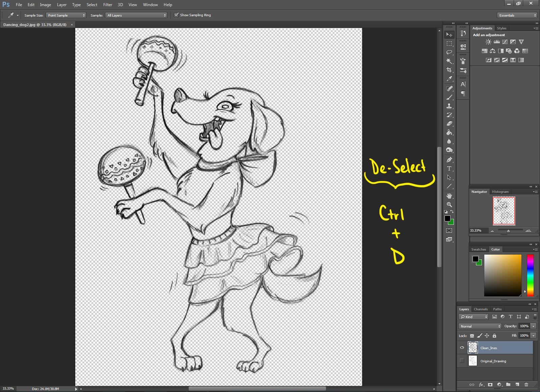
Task: Click the delete layer trash icon
Action: pyautogui.click(x=526, y=385)
